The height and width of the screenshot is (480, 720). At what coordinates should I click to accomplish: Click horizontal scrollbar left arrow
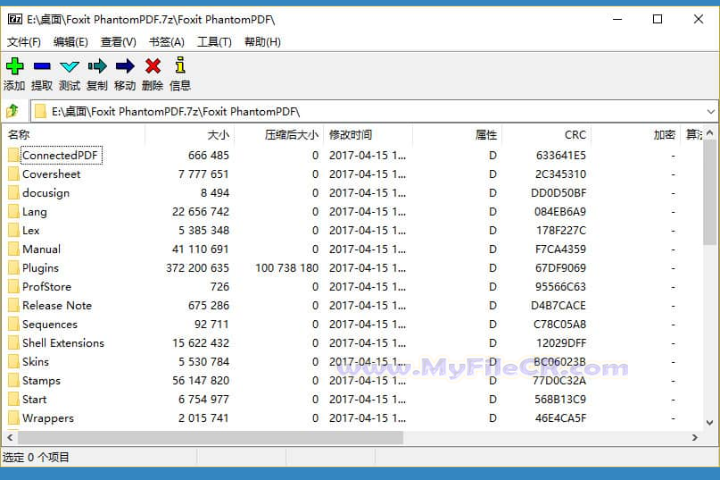click(10, 438)
